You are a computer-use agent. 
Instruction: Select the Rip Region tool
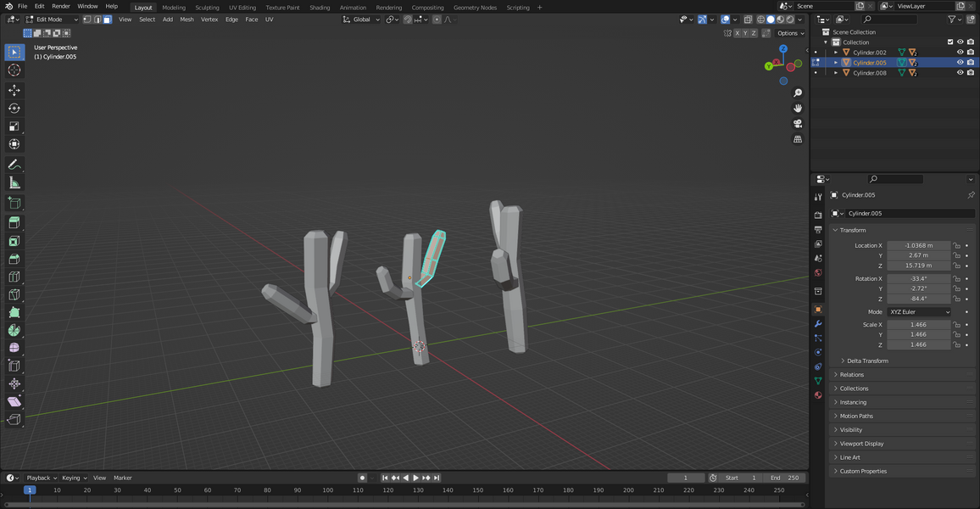click(x=14, y=419)
